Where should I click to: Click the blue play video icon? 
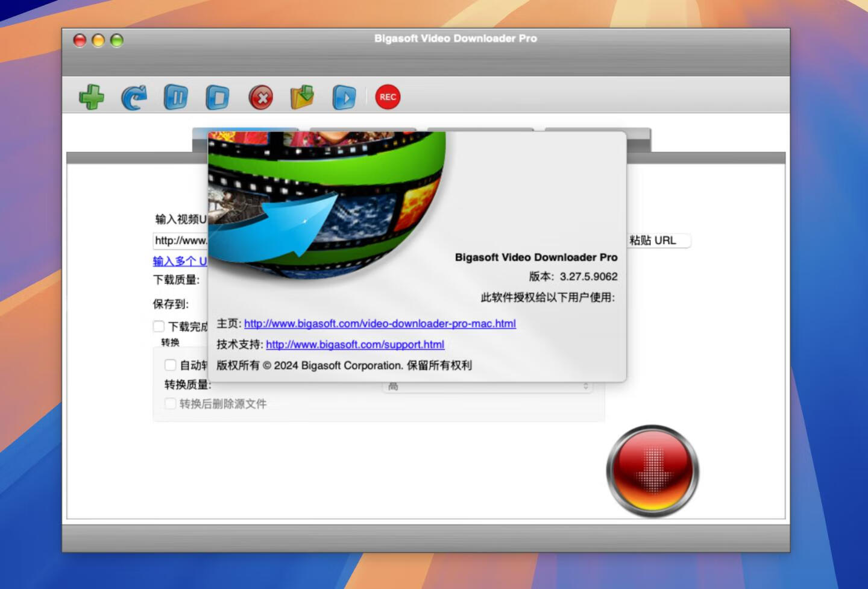(344, 97)
